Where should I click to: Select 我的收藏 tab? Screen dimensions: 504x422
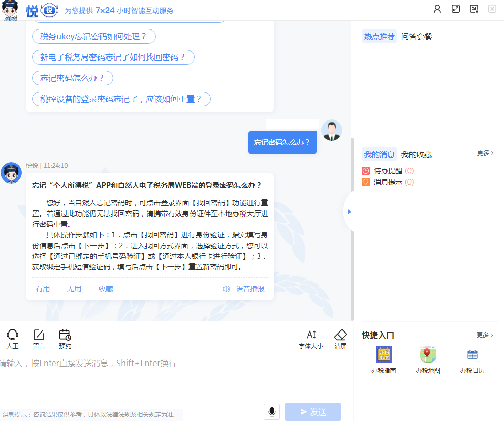(416, 155)
